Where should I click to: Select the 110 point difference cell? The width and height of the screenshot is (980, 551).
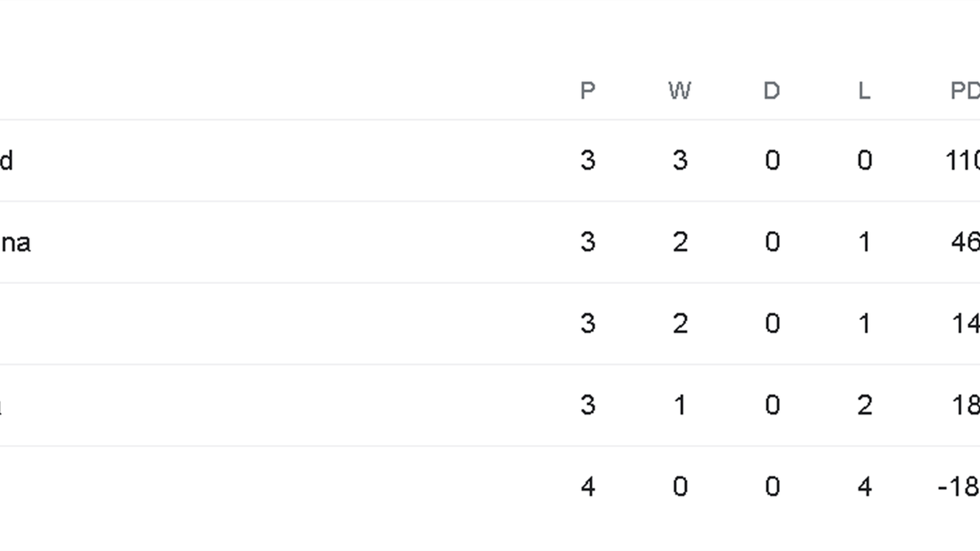962,161
